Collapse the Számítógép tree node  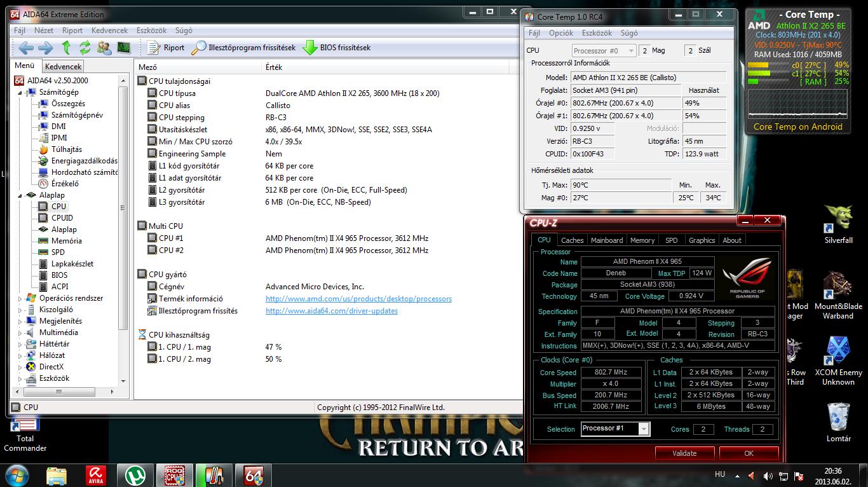click(20, 92)
